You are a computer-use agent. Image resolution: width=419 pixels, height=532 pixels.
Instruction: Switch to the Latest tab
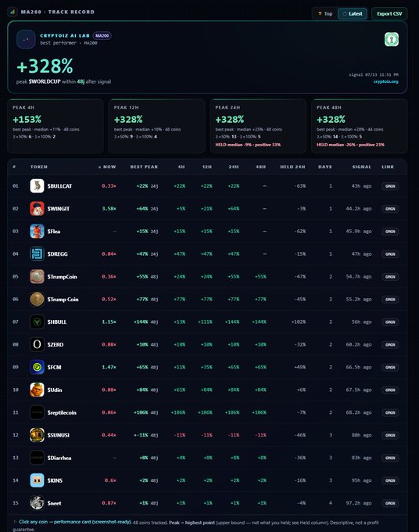tap(353, 13)
